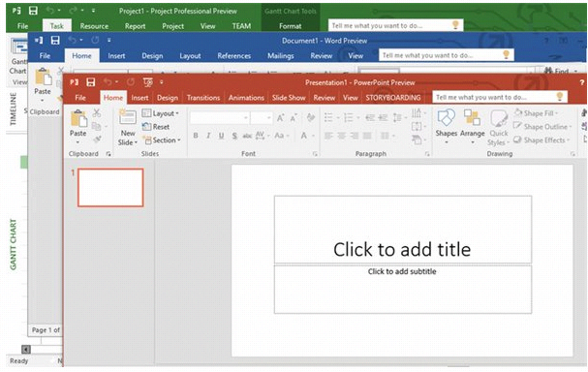This screenshot has width=588, height=372.
Task: Switch to the Animations tab
Action: tap(246, 98)
